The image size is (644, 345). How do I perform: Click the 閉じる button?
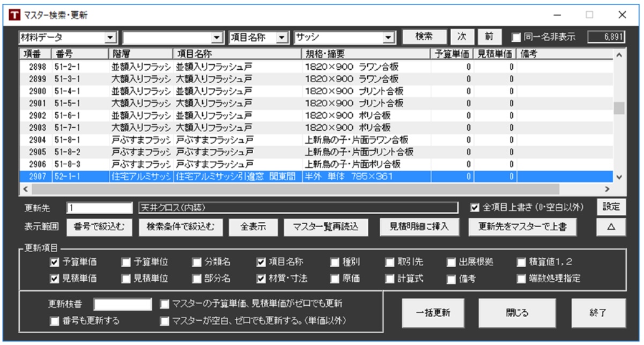(x=517, y=313)
